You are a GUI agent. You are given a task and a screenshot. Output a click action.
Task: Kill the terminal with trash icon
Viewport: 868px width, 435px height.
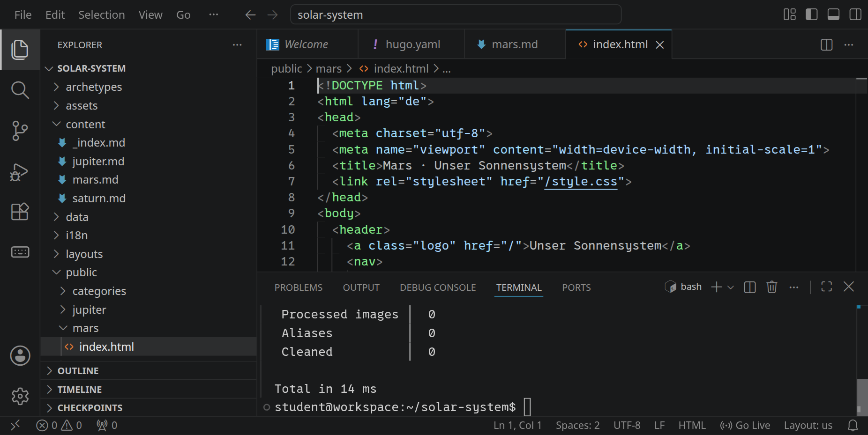click(x=772, y=287)
